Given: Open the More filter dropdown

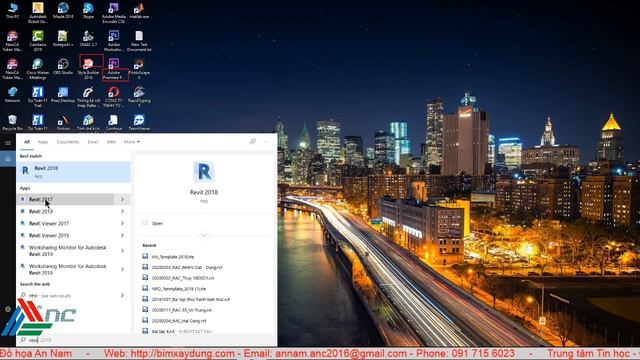Looking at the screenshot, I should pos(131,142).
